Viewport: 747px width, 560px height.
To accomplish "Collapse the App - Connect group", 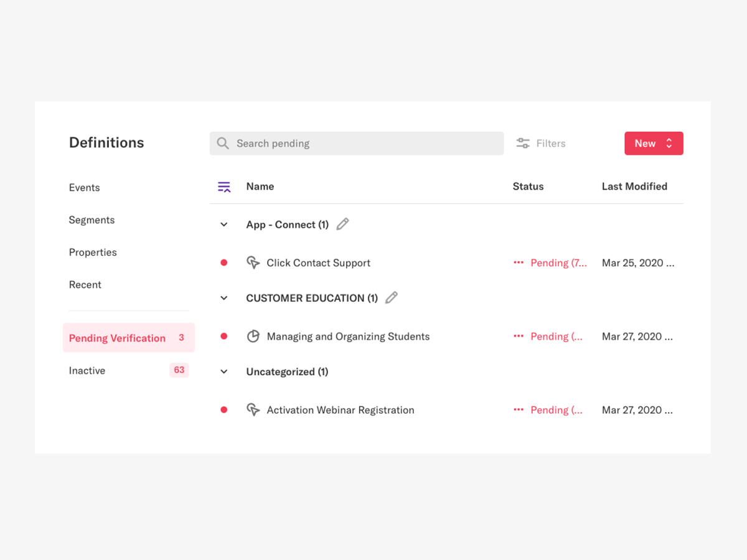I will tap(223, 224).
